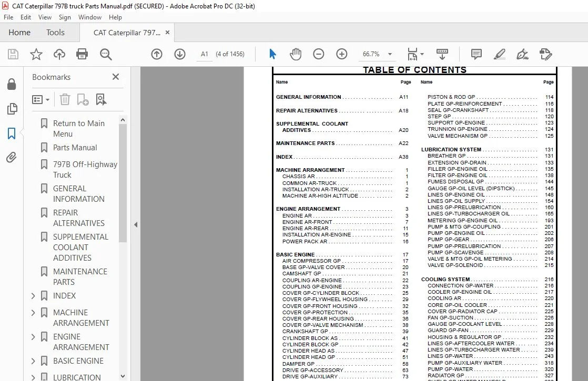The width and height of the screenshot is (588, 381).
Task: Click LUBRICATION SYSTEM entry in contents
Action: pyautogui.click(x=451, y=149)
